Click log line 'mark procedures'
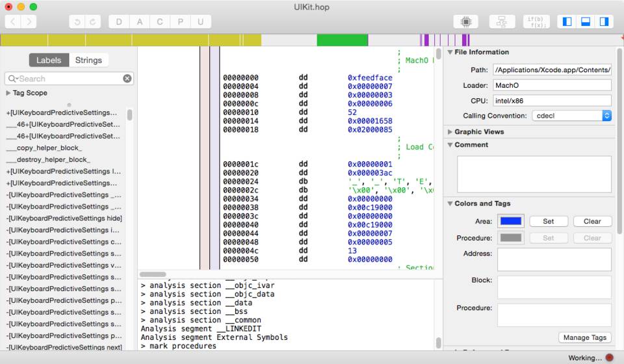This screenshot has width=624, height=364. pos(179,346)
